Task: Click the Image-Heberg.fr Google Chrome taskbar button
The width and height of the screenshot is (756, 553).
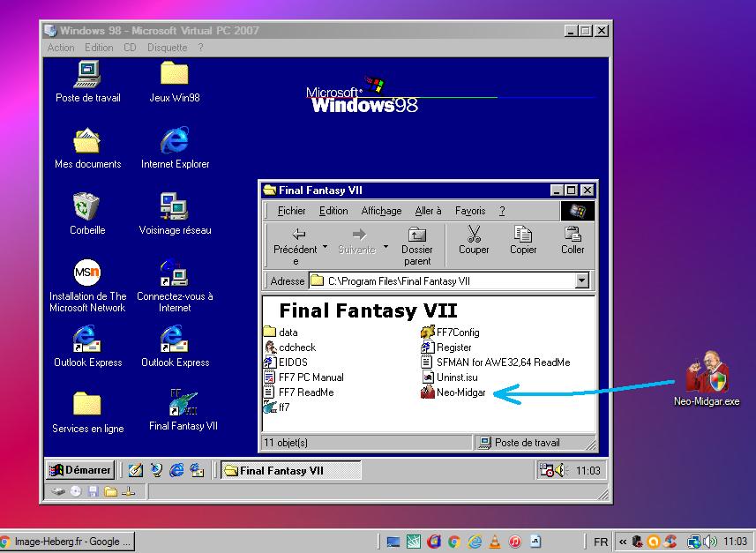Action: (x=67, y=542)
